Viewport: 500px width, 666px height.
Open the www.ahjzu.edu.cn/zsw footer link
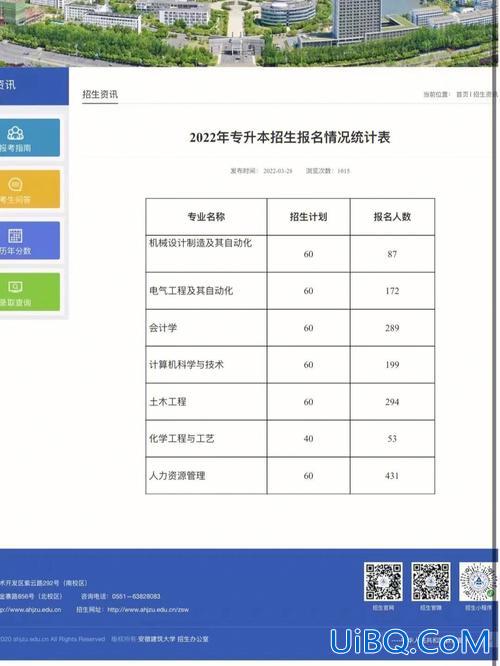point(148,610)
